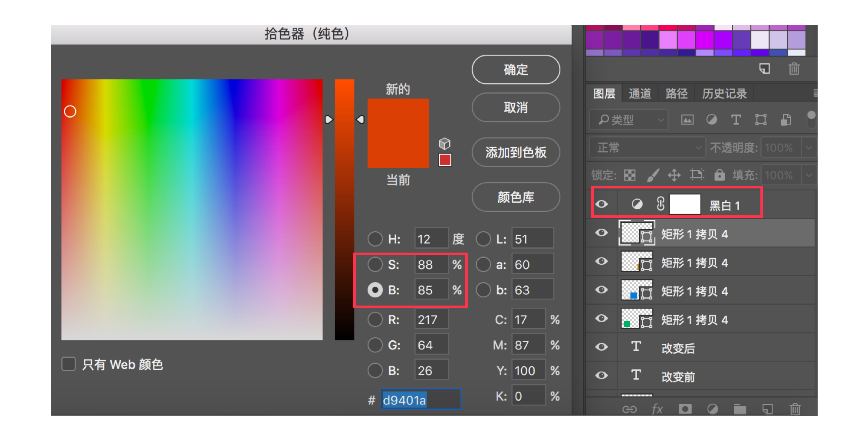Enable the 只有 Web 颜色 checkbox
This screenshot has width=868, height=441.
click(69, 364)
